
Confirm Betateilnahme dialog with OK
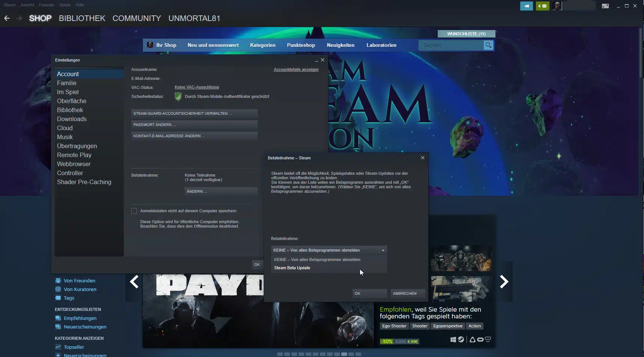tap(369, 293)
